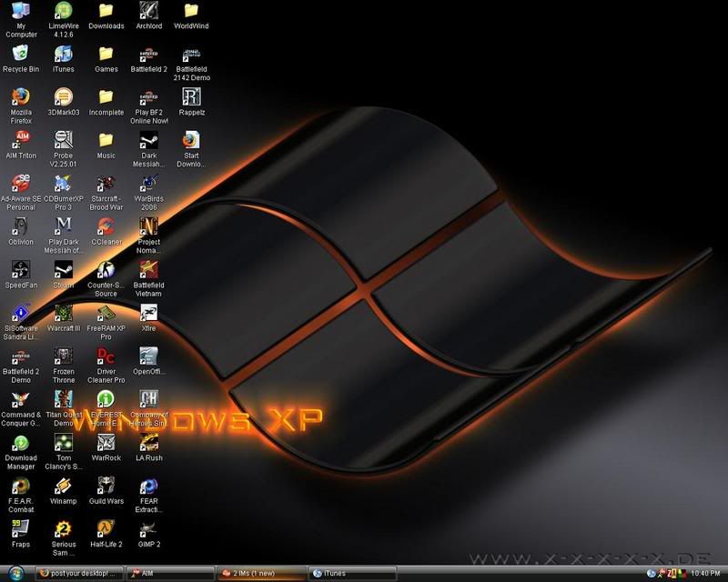728x582 pixels.
Task: Select the Mozilla Firefox desktop shortcut
Action: pos(21,97)
